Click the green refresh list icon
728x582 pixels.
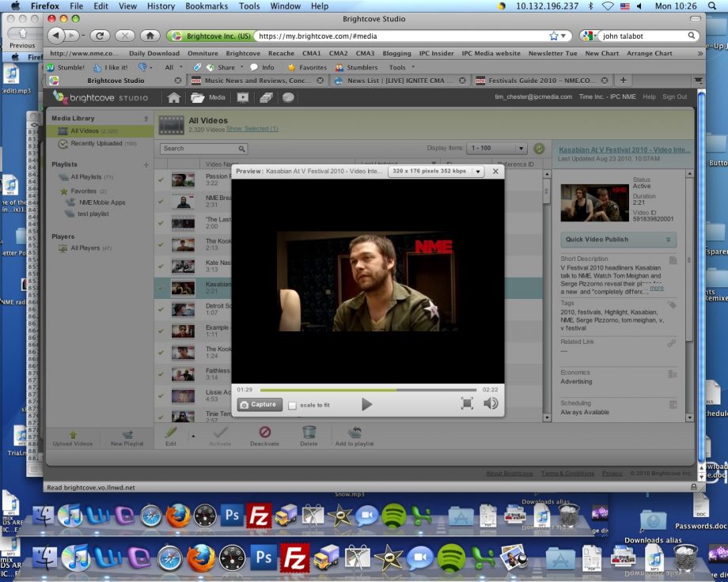click(539, 149)
